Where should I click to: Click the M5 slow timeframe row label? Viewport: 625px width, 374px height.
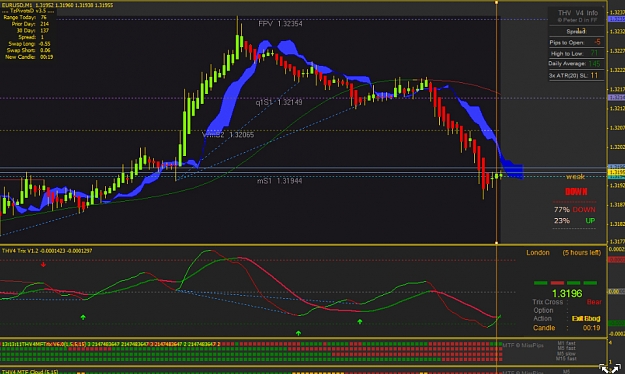pyautogui.click(x=566, y=354)
